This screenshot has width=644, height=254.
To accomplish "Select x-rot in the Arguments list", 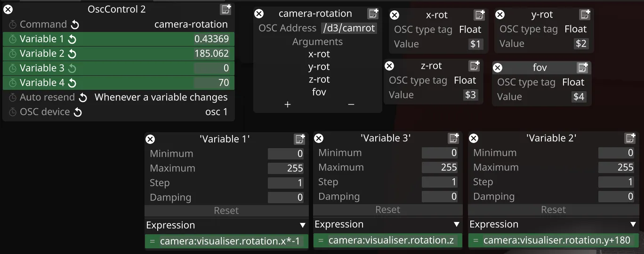I will (319, 54).
